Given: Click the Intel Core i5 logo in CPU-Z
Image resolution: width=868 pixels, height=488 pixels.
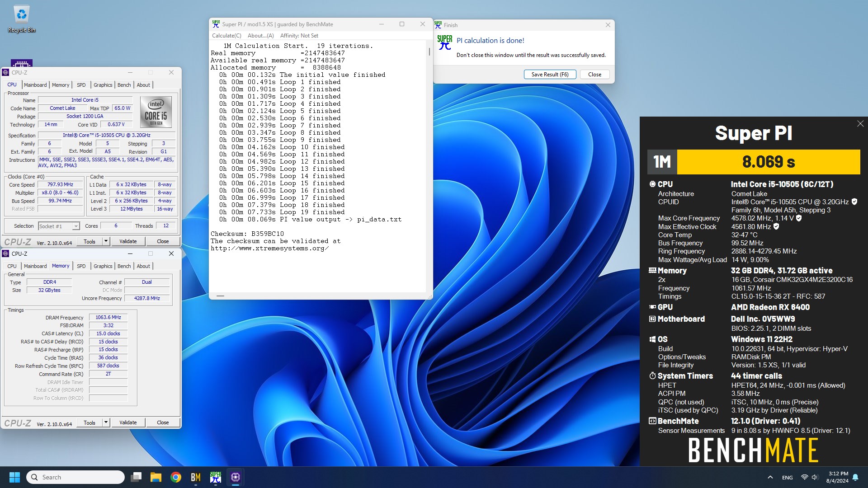Looking at the screenshot, I should tap(156, 112).
